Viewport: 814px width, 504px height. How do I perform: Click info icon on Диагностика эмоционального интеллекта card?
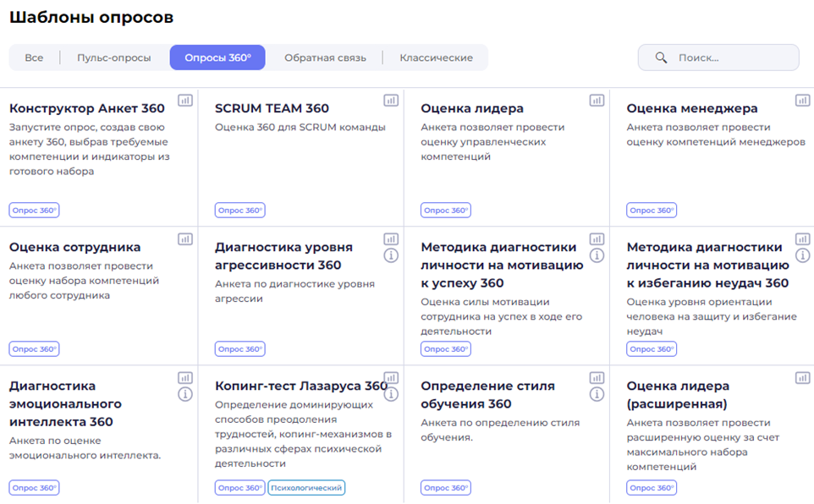[185, 394]
